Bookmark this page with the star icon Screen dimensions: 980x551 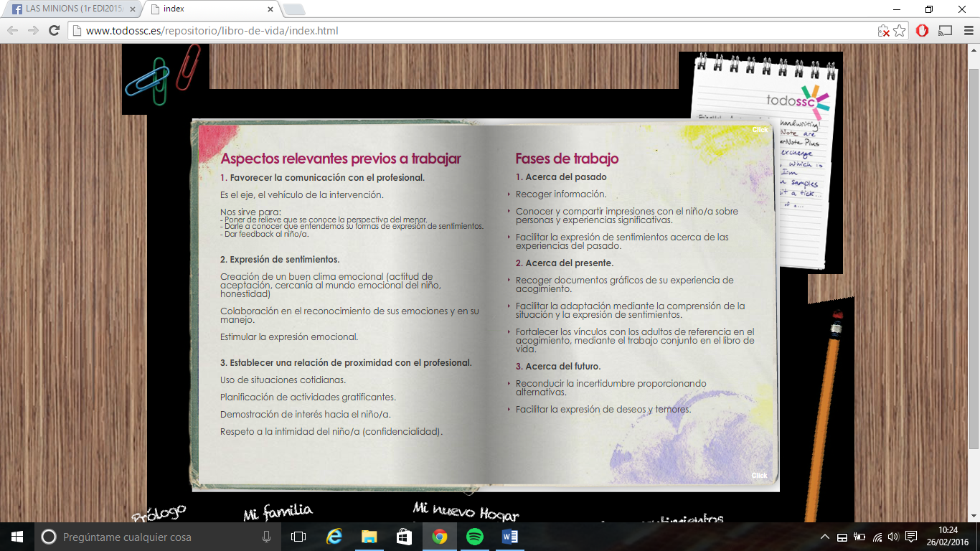point(900,31)
